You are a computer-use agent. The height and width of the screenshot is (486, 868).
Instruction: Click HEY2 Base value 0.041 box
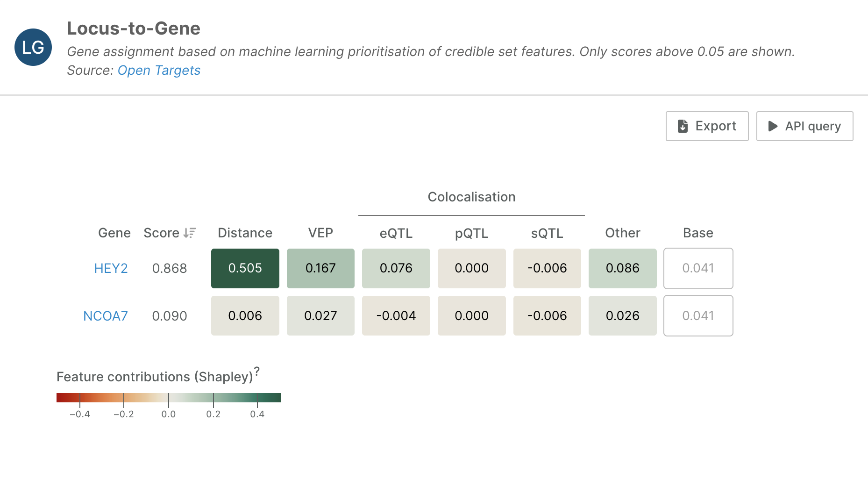(x=698, y=268)
